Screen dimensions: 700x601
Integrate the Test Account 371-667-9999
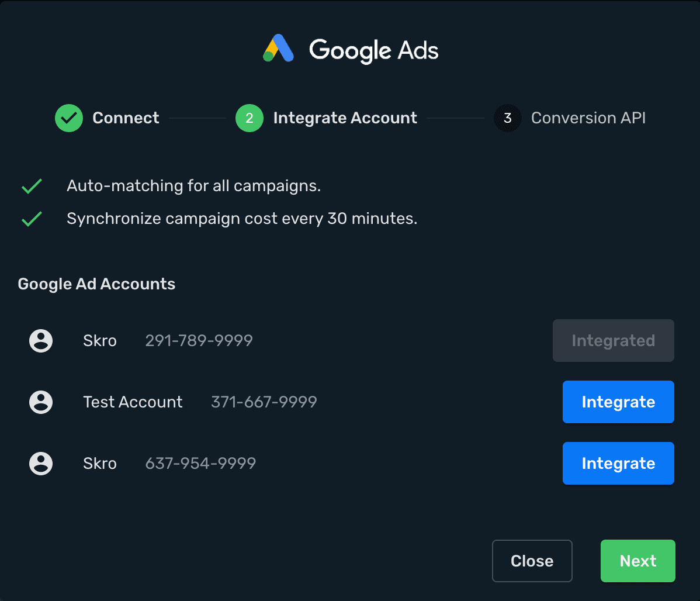tap(618, 402)
